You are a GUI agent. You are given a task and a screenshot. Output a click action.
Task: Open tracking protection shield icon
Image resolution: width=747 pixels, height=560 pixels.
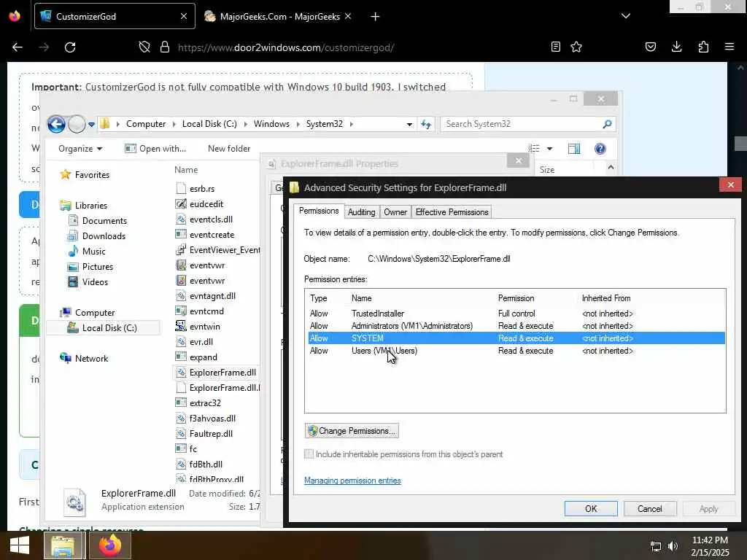[x=144, y=47]
